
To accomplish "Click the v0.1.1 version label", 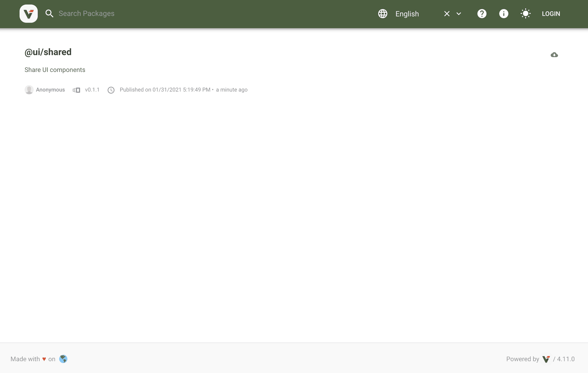I will pos(92,90).
